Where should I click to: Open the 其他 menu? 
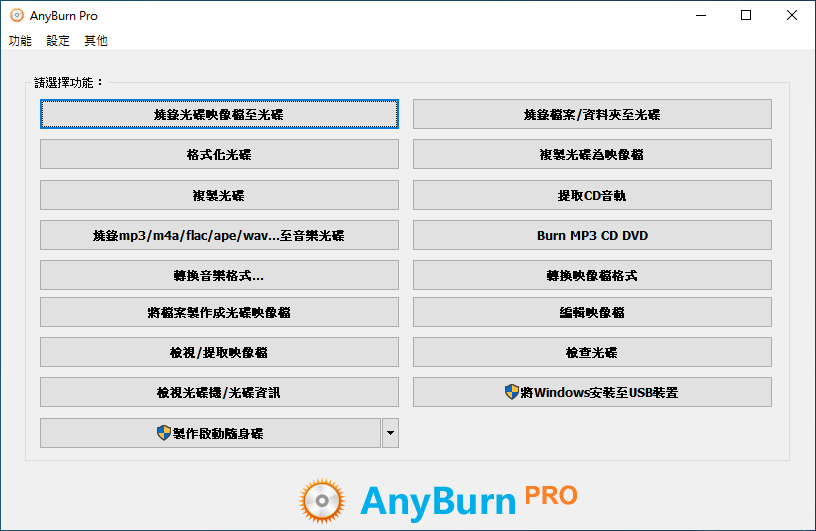96,41
